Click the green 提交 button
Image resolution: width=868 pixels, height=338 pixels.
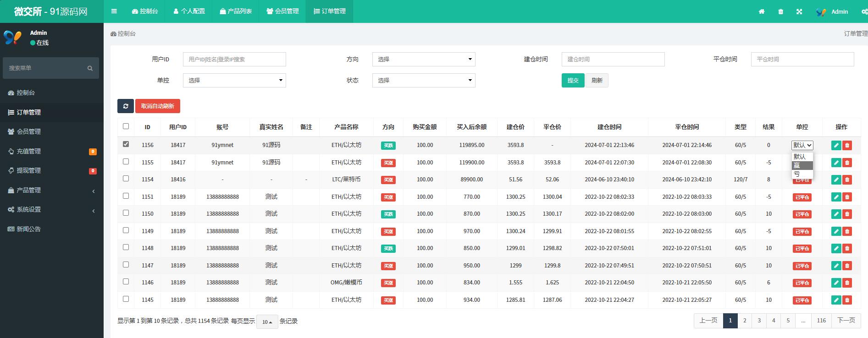(573, 80)
